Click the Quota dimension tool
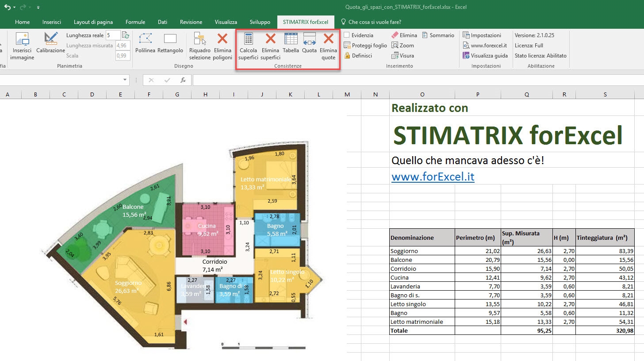This screenshot has height=361, width=644. 310,43
